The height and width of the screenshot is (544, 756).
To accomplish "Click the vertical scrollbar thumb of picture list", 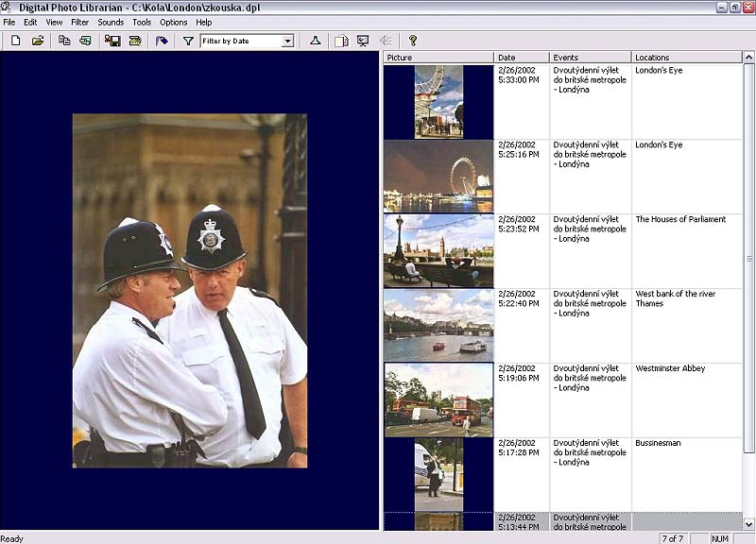I will click(x=748, y=258).
